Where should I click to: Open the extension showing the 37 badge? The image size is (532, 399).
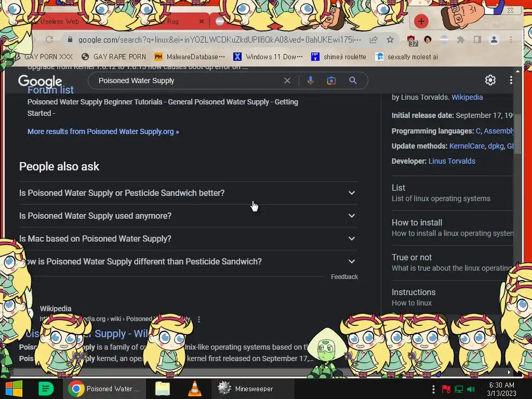[x=411, y=41]
